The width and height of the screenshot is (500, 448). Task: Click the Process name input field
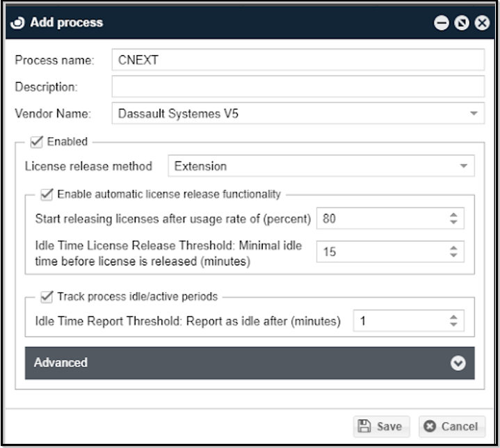point(297,60)
